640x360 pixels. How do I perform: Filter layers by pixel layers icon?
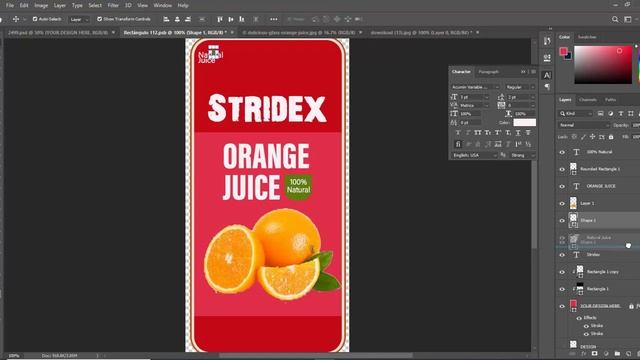click(x=600, y=113)
